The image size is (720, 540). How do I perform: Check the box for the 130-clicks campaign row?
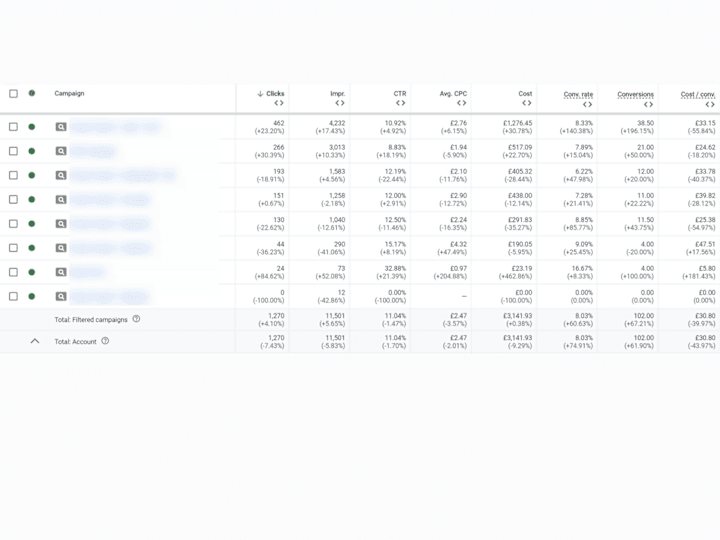[13, 224]
